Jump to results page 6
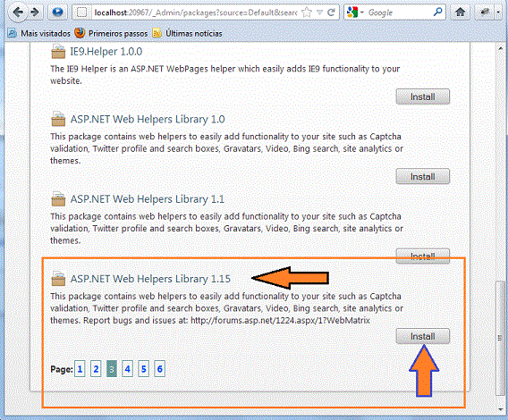The width and height of the screenshot is (508, 420). click(159, 369)
